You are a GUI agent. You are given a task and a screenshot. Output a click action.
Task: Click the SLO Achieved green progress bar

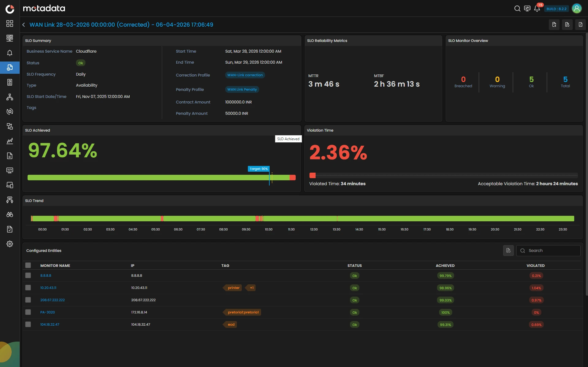(x=158, y=178)
